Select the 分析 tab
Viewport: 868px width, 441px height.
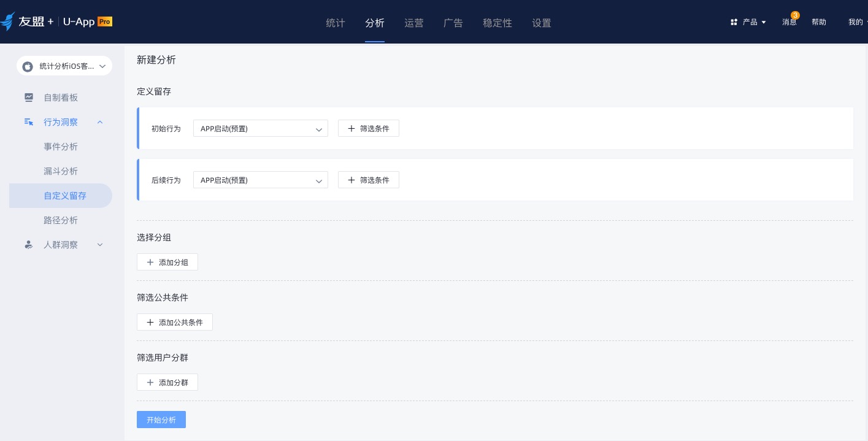(x=375, y=23)
